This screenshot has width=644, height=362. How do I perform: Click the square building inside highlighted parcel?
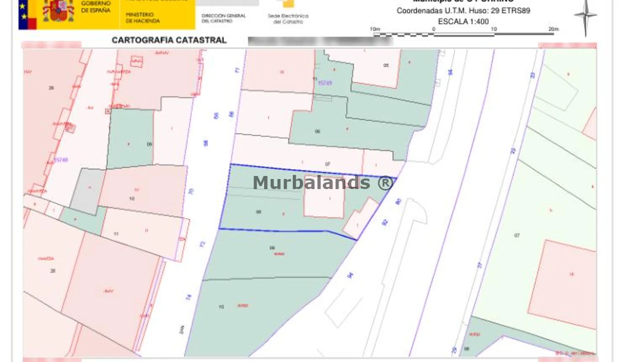point(325,197)
